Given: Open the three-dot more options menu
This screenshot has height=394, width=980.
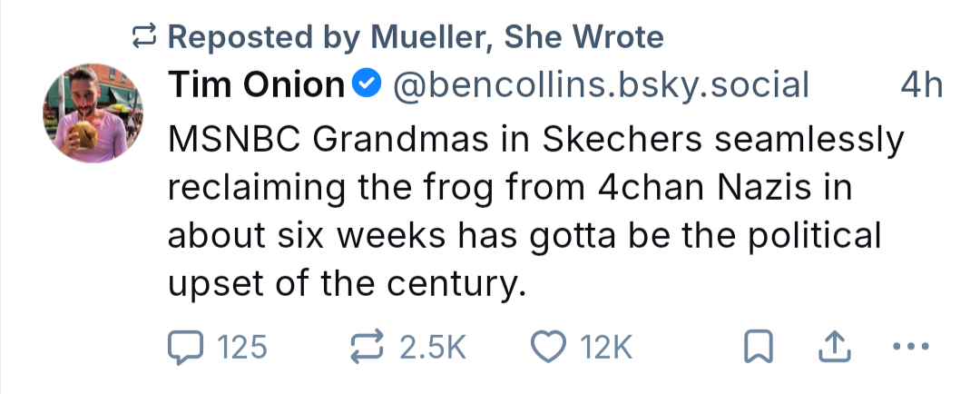Looking at the screenshot, I should click(911, 347).
